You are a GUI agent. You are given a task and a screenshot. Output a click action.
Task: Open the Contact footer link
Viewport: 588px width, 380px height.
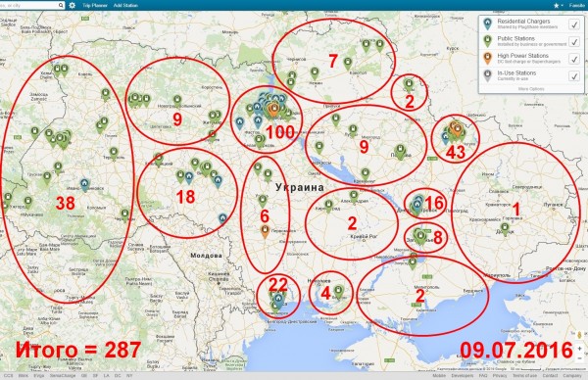pyautogui.click(x=550, y=375)
